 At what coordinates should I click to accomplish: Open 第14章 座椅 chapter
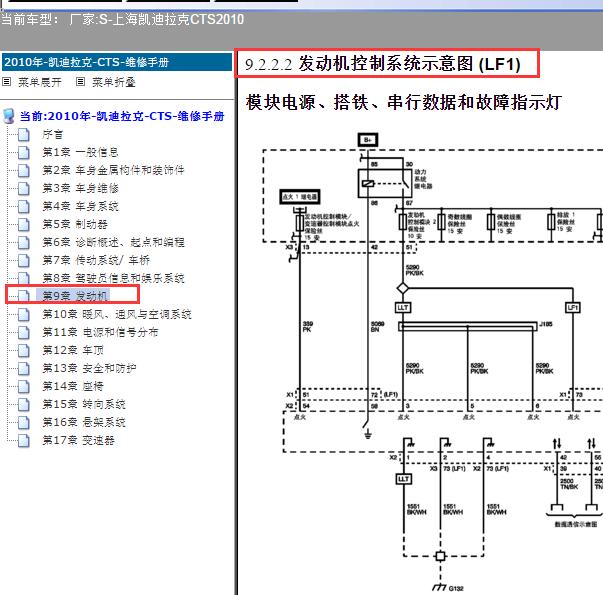coord(73,386)
